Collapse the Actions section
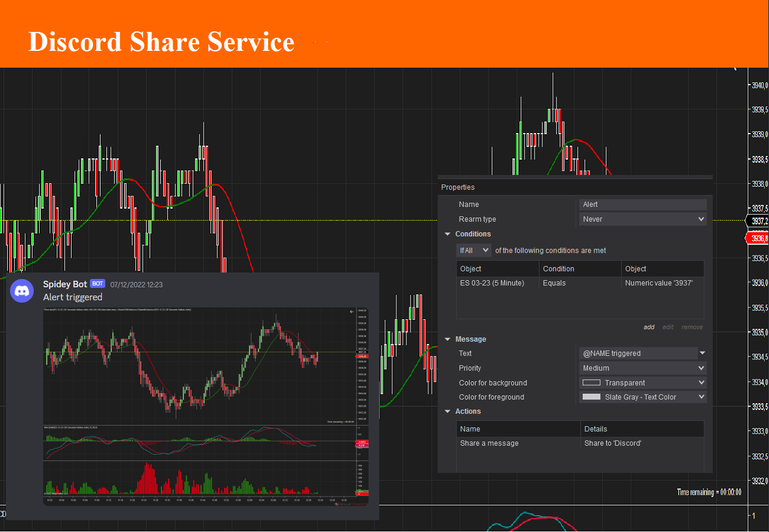 tap(448, 411)
